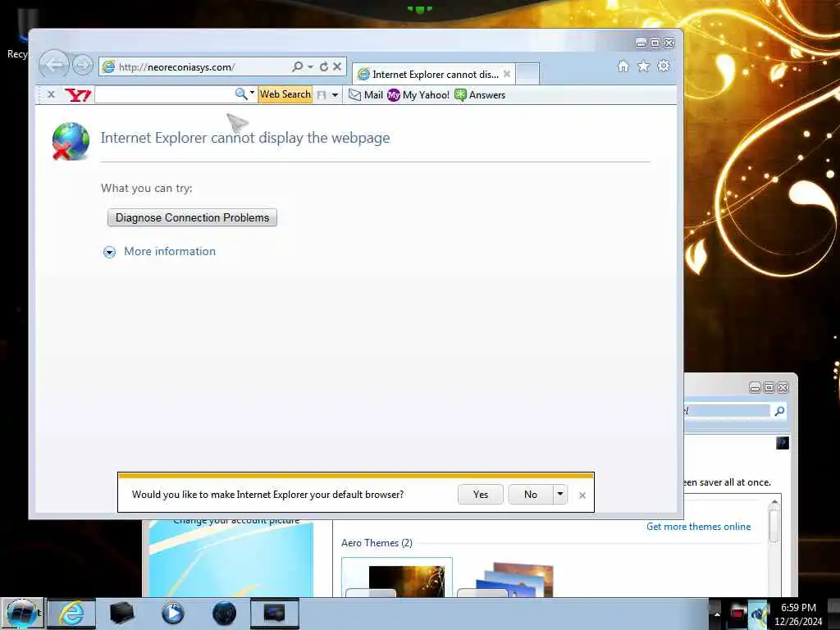Expand the More information section
The height and width of the screenshot is (630, 840).
(x=109, y=252)
